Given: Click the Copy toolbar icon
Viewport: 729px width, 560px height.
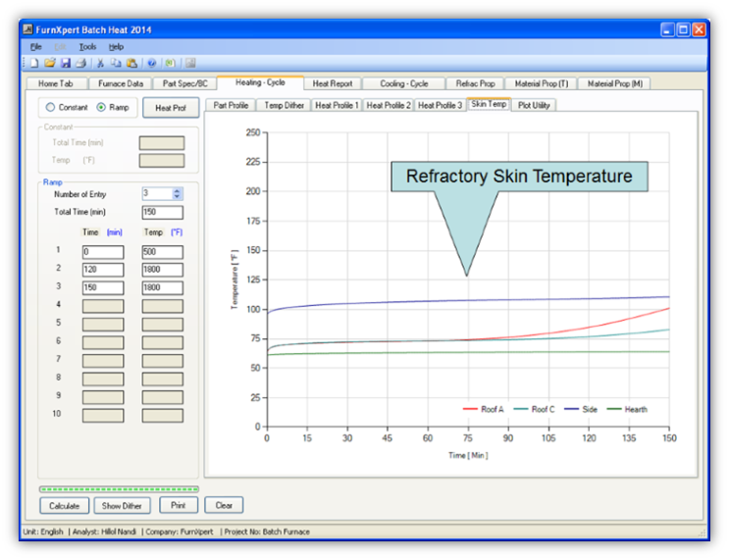Looking at the screenshot, I should click(x=116, y=63).
